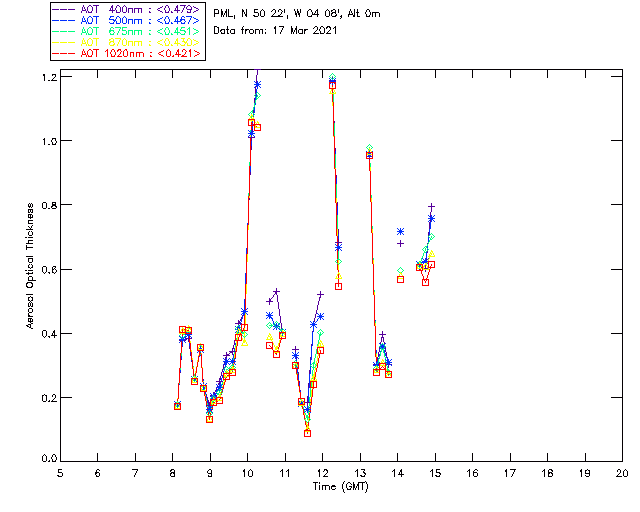The image size is (640, 512).
Task: Click the red AOT 1020nm legend entry
Action: (x=128, y=53)
